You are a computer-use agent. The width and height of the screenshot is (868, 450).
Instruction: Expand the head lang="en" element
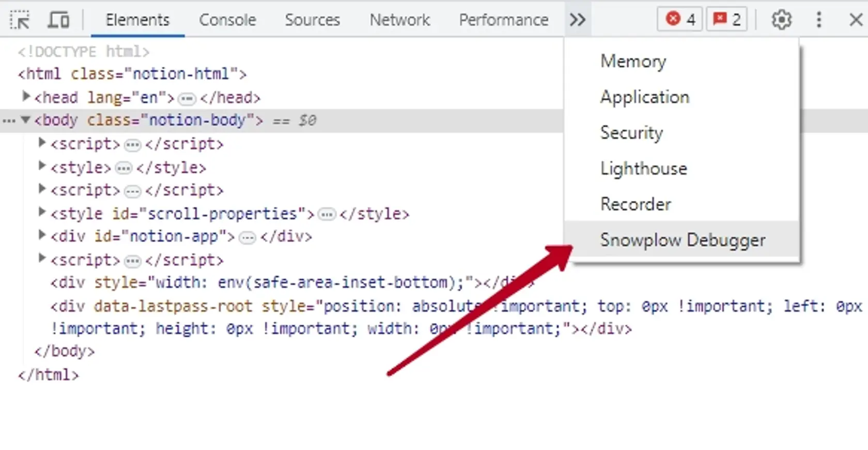point(26,96)
